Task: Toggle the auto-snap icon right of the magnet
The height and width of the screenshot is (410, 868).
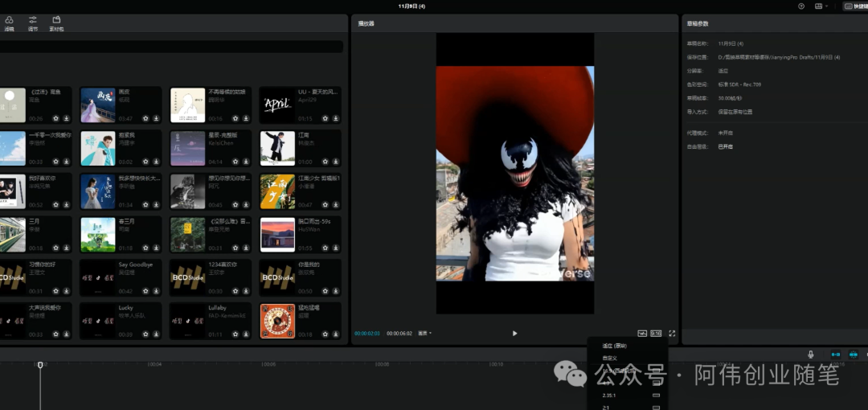Action: point(854,355)
